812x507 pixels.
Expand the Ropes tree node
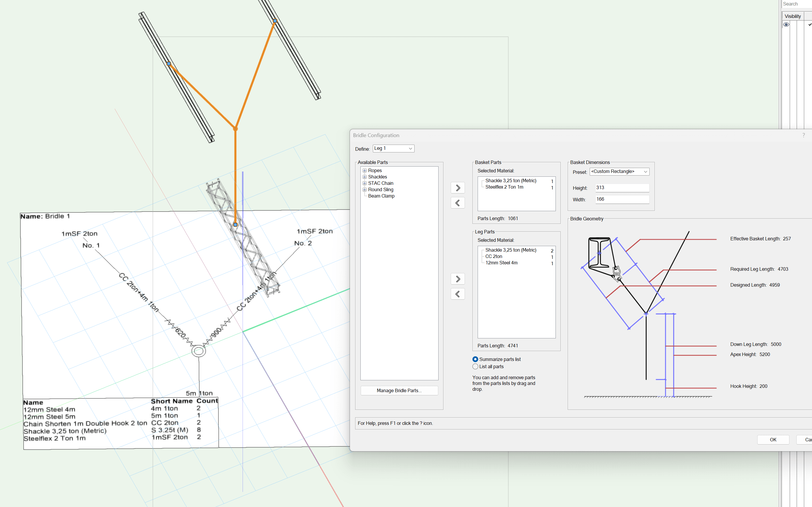(364, 170)
